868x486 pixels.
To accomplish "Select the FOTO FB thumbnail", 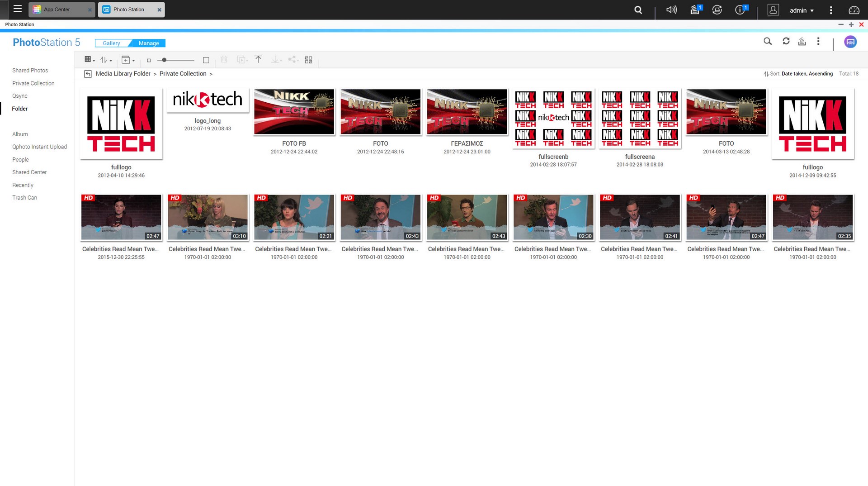I will coord(294,112).
